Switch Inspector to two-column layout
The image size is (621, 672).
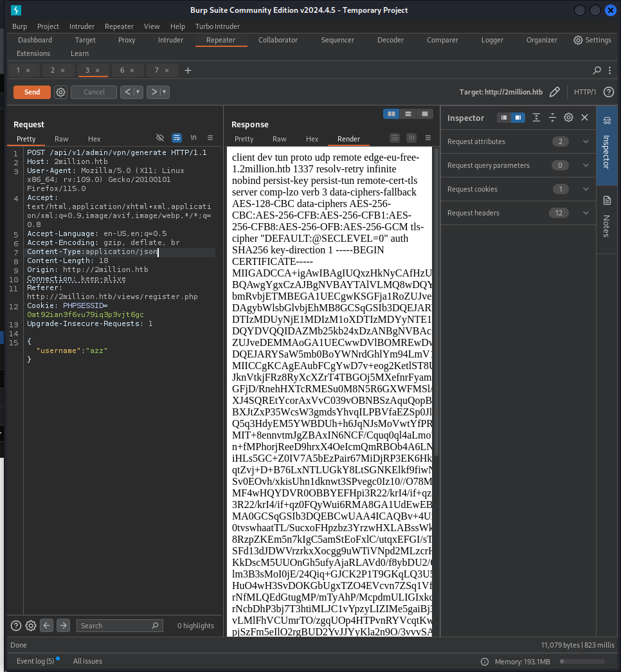518,118
